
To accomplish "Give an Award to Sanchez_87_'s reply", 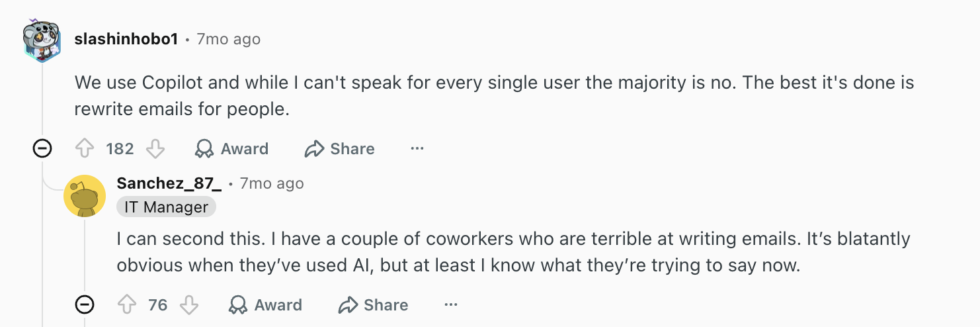I will (266, 305).
